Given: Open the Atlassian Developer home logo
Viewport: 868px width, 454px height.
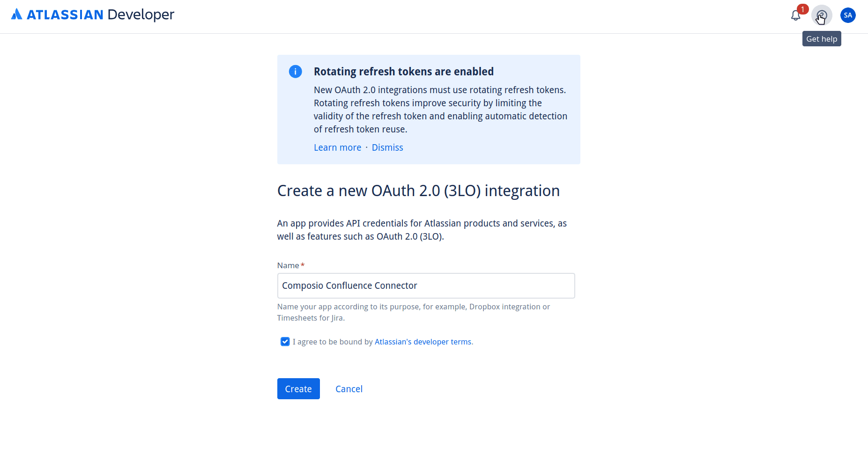Looking at the screenshot, I should point(92,15).
